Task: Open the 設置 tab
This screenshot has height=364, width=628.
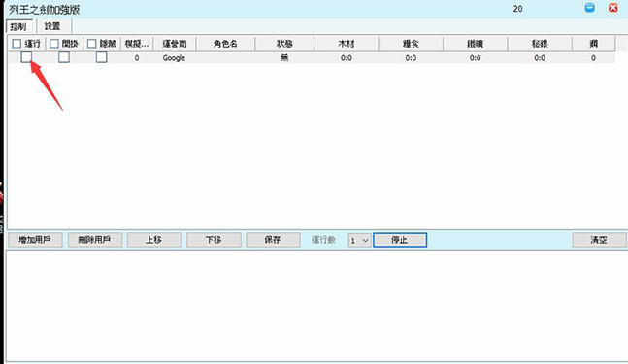Action: click(52, 26)
